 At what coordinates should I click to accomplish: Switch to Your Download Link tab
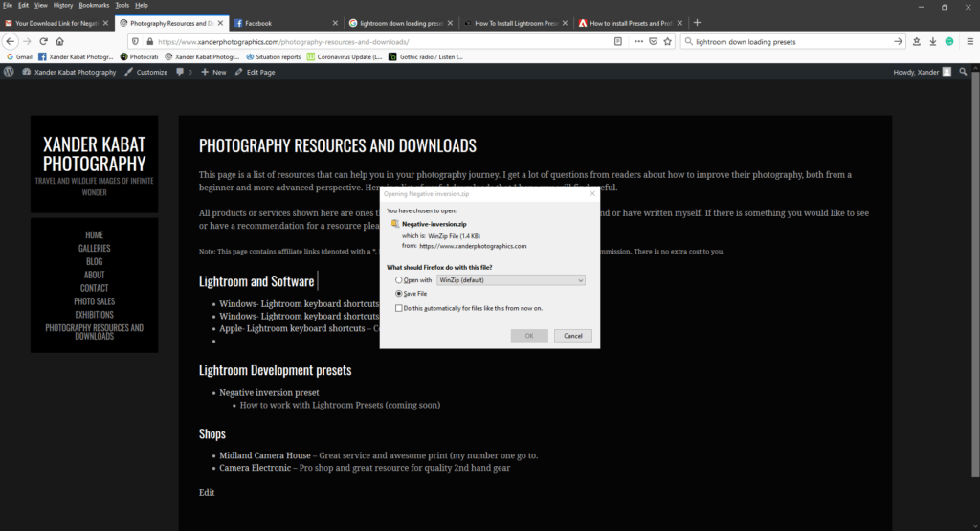tap(56, 23)
